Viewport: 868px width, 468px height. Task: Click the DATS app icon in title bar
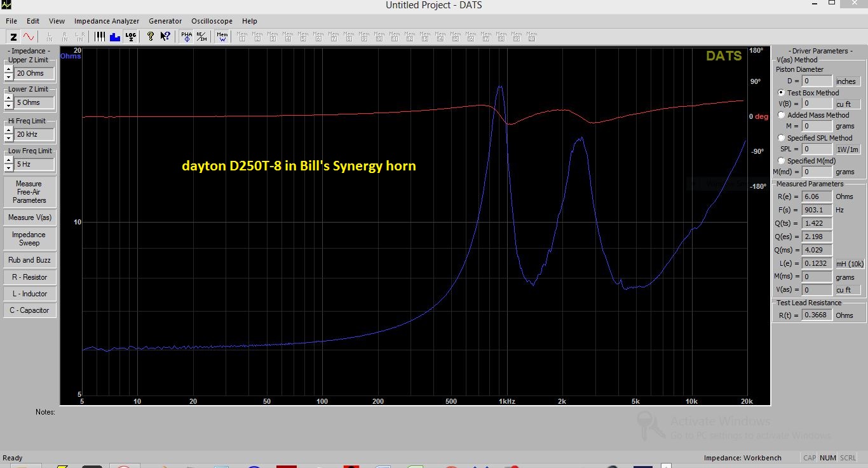(x=7, y=5)
